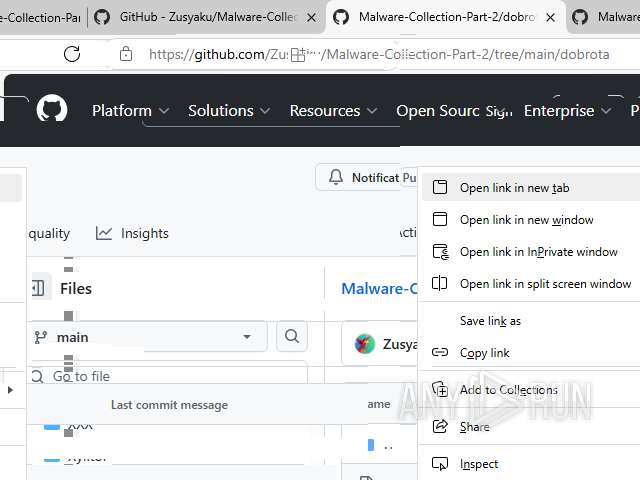Screen dimensions: 640x480
Task: Reload the page with the refresh icon
Action: [x=72, y=54]
